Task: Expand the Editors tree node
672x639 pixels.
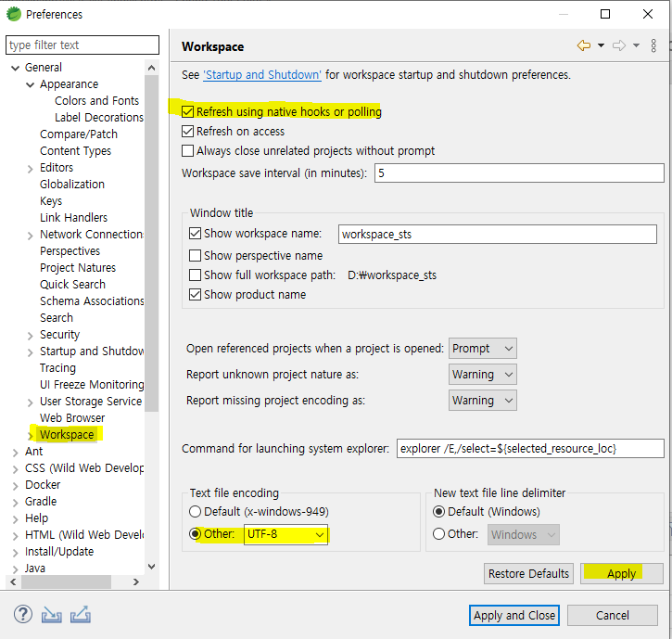Action: point(30,169)
